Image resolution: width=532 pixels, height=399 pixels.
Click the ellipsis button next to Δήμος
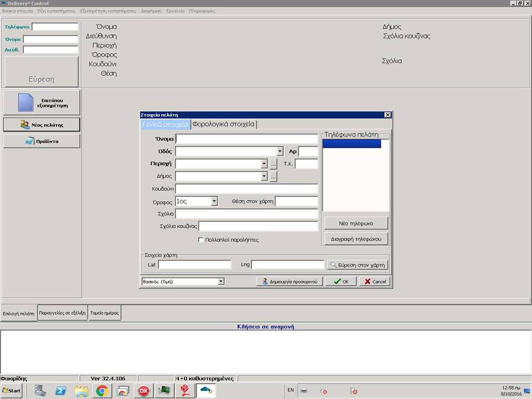point(273,176)
